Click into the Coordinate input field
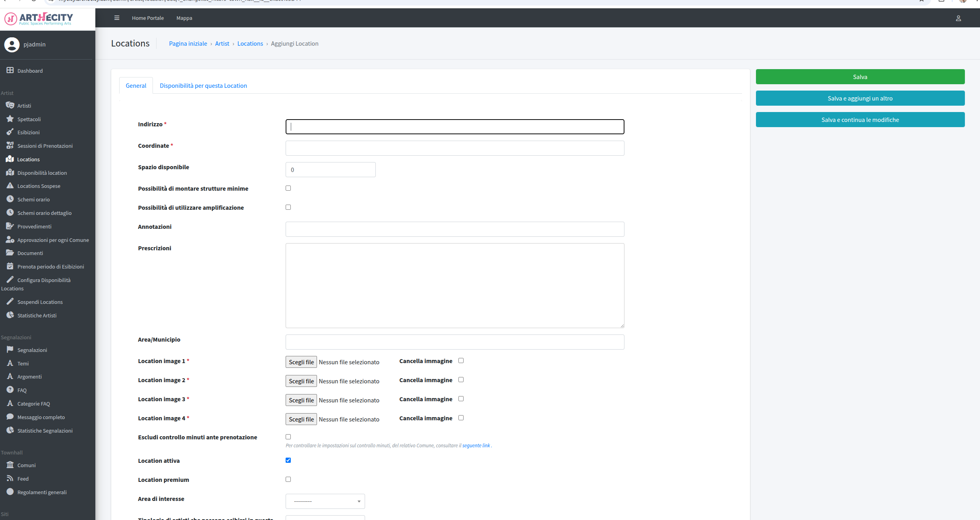This screenshot has width=980, height=520. [455, 148]
